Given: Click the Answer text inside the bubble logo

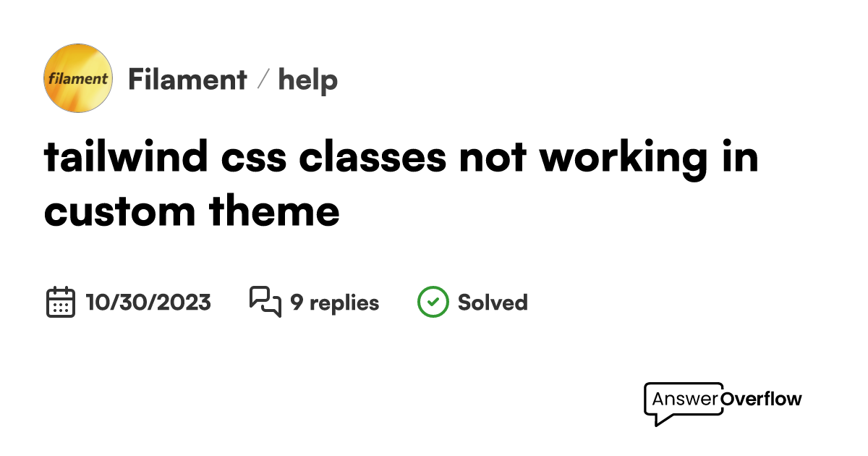Looking at the screenshot, I should click(685, 399).
